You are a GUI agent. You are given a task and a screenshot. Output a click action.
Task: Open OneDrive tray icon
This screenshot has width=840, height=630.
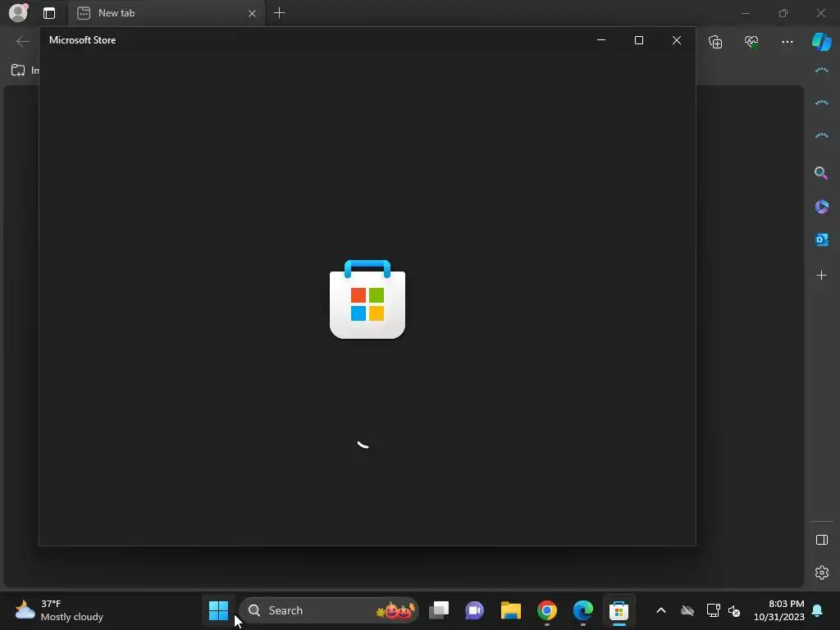click(687, 610)
